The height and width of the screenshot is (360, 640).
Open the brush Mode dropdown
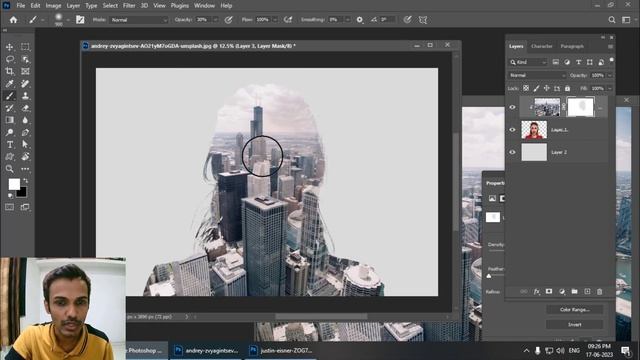[138, 20]
